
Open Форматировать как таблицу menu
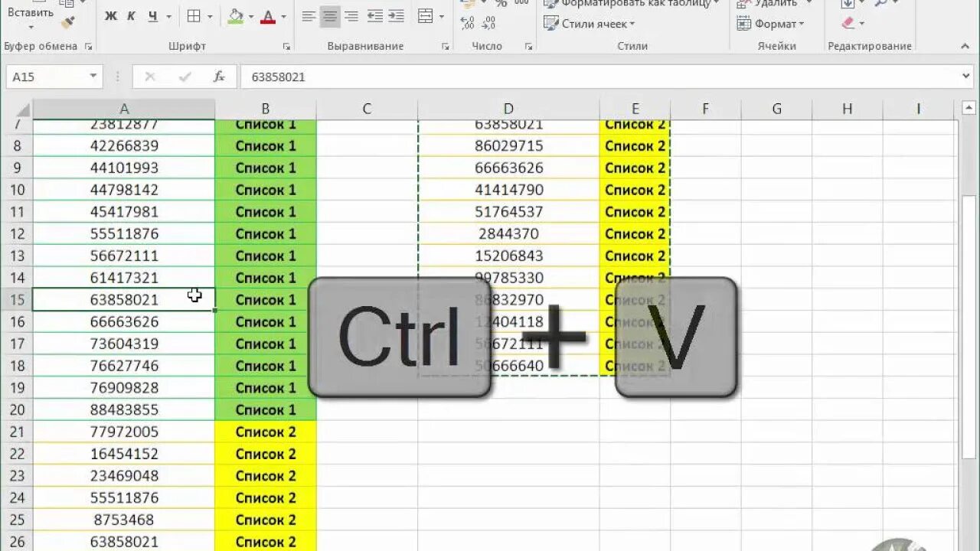pyautogui.click(x=631, y=4)
